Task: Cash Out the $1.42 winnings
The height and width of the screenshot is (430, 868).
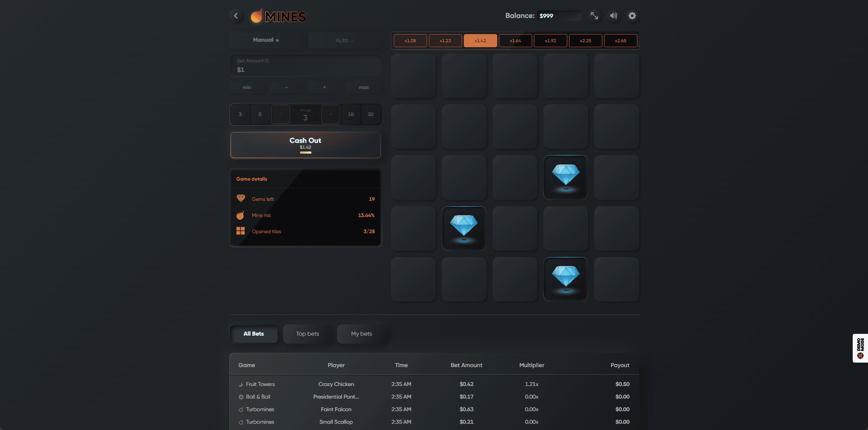Action: click(306, 145)
